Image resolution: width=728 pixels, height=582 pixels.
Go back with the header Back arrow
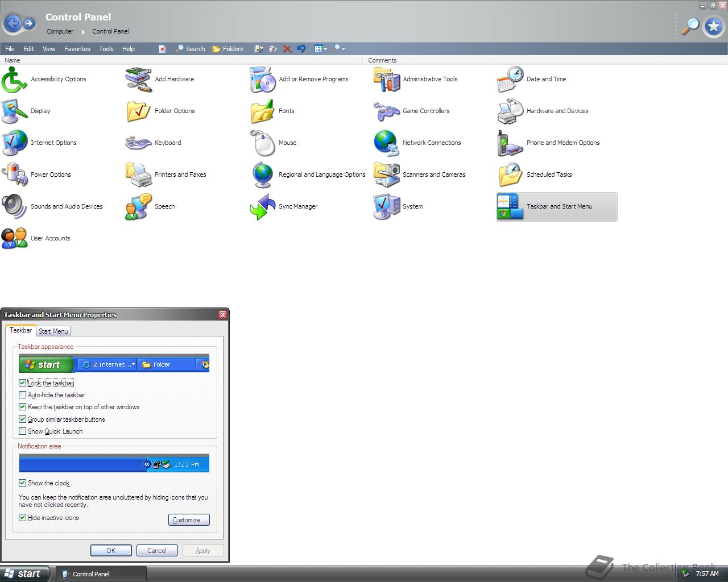point(13,23)
